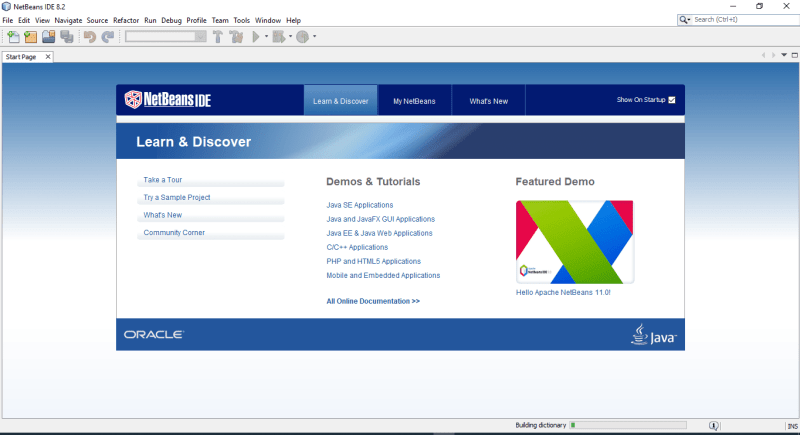Screen dimensions: 800x435
Task: Toggle the INS insert mode indicator
Action: pos(792,426)
